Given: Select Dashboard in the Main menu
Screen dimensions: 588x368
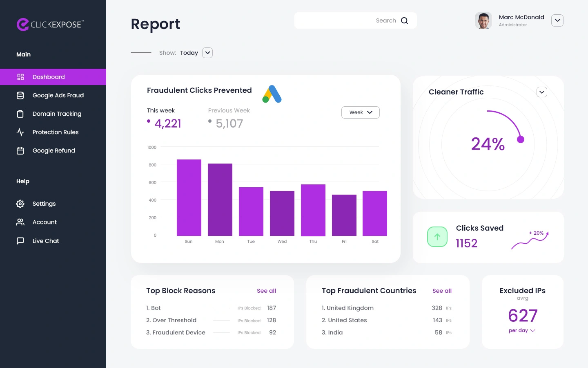Looking at the screenshot, I should [x=49, y=77].
